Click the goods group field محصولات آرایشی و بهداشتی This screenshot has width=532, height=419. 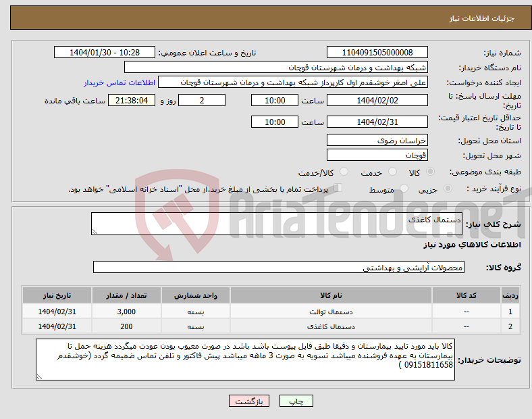(x=279, y=267)
